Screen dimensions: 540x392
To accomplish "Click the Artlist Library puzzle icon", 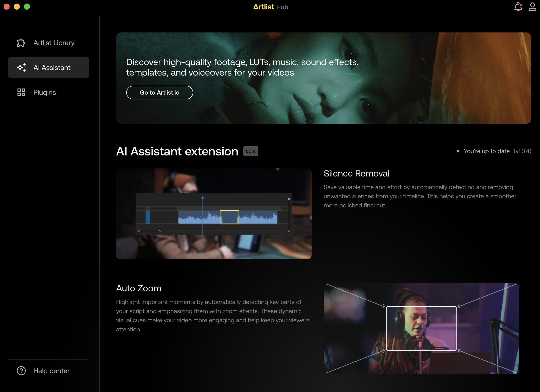I will pos(21,43).
